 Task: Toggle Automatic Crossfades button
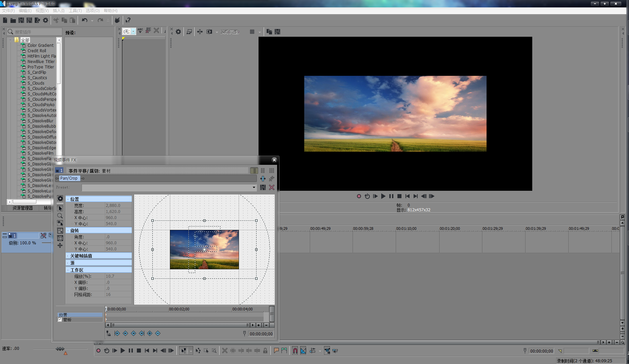[303, 351]
